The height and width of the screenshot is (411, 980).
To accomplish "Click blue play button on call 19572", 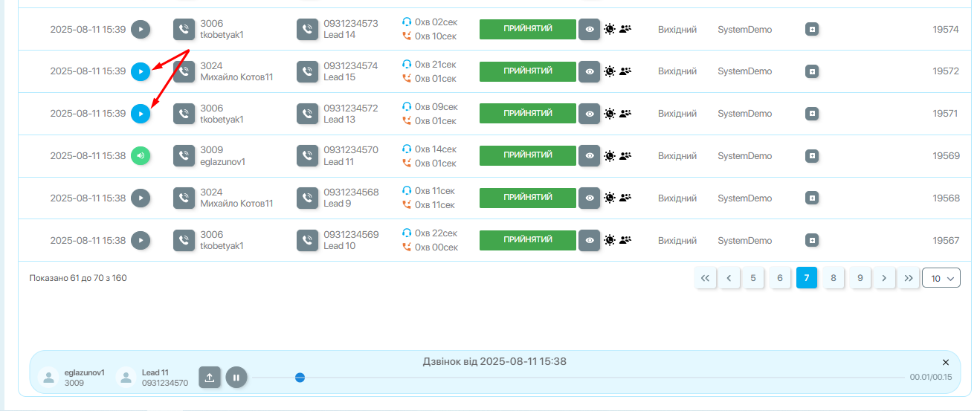I will click(141, 71).
